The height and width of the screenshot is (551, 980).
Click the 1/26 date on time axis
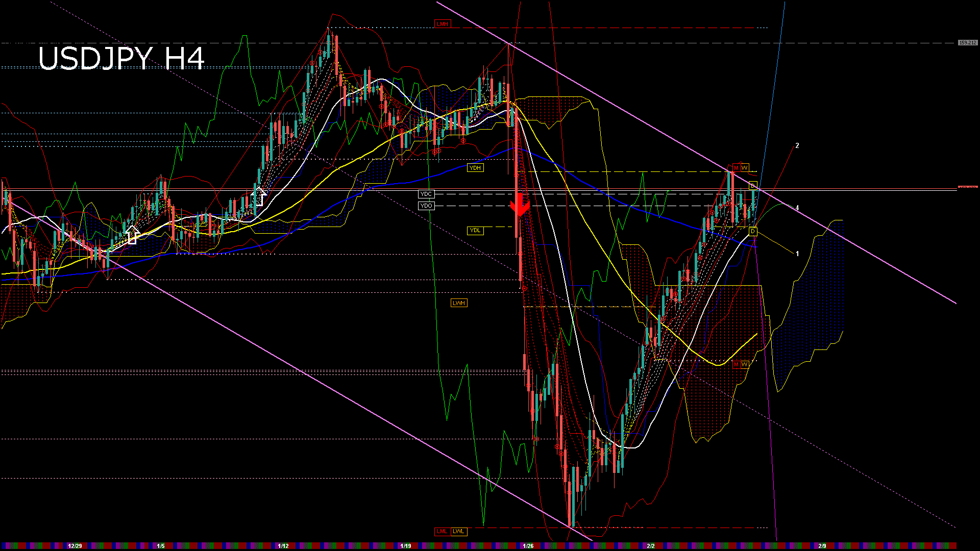(528, 546)
